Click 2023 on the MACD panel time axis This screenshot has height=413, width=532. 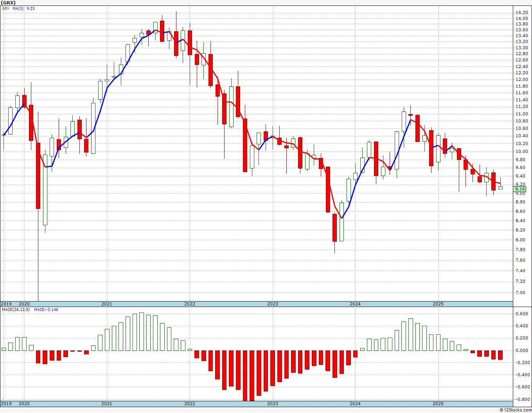[273, 404]
